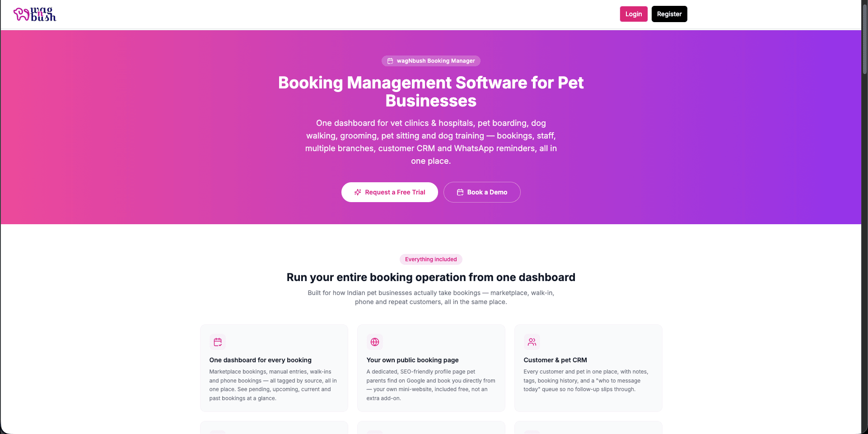
Task: Click the Booking Management Software for Pet Businesses heading
Action: 431,92
